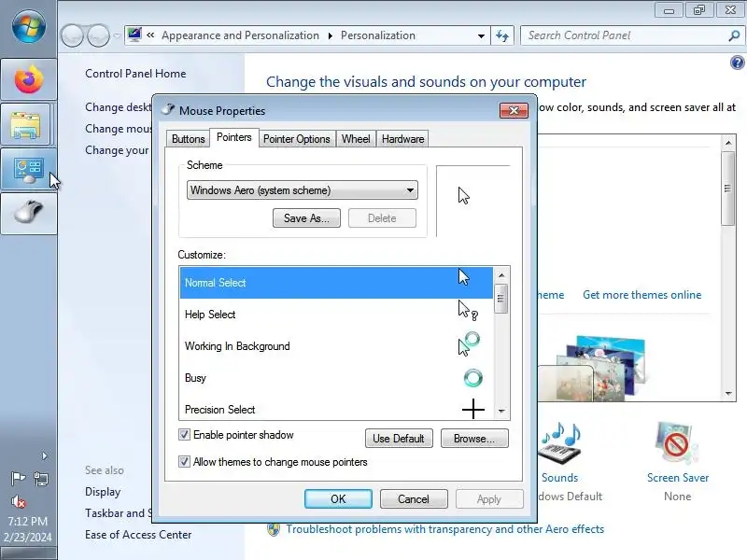Click the themes pane scroll down arrow
This screenshot has width=747, height=560.
pos(728,393)
